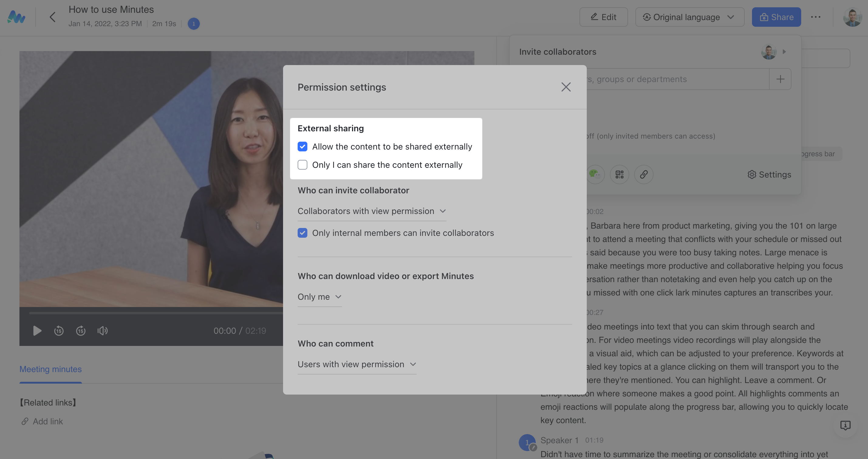Viewport: 868px width, 459px height.
Task: Toggle Only internal members can invite collaborators
Action: 302,233
